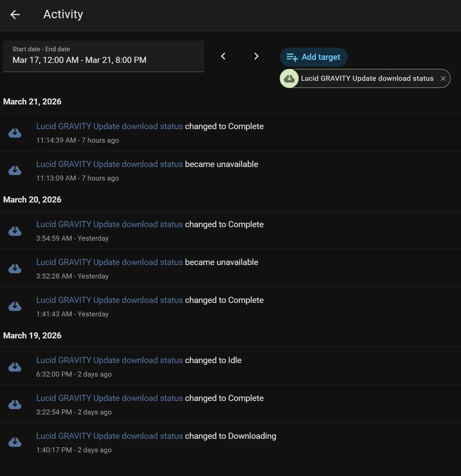The image size is (461, 476).
Task: Open entity link in the 6:32:00 PM entry
Action: tap(110, 360)
